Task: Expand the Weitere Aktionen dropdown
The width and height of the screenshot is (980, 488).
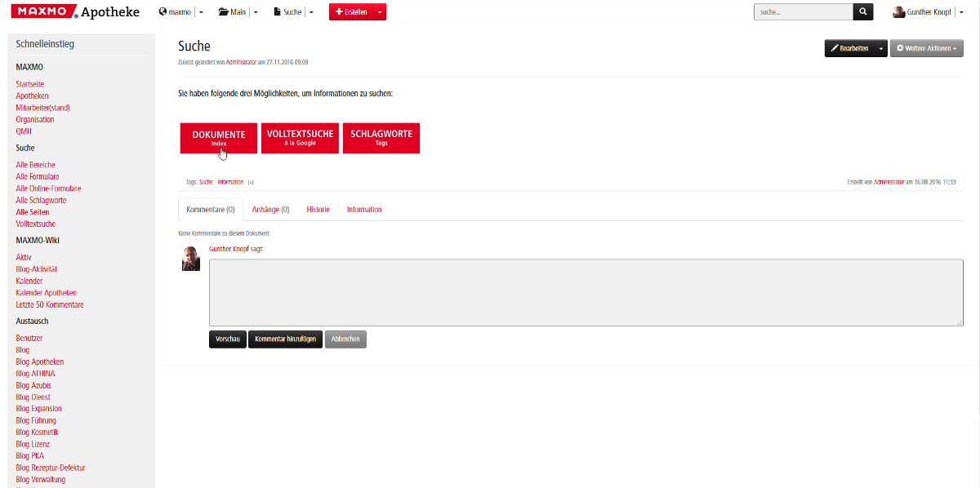Action: tap(926, 48)
